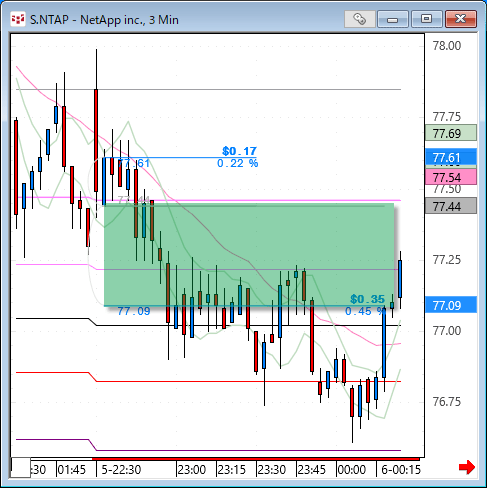
Task: Click the 5-22:30 date time label
Action: [121, 470]
